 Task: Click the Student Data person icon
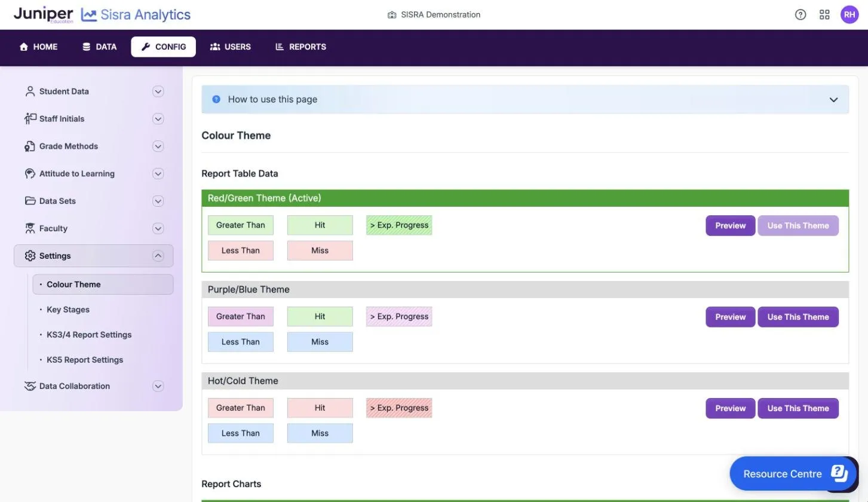(30, 91)
